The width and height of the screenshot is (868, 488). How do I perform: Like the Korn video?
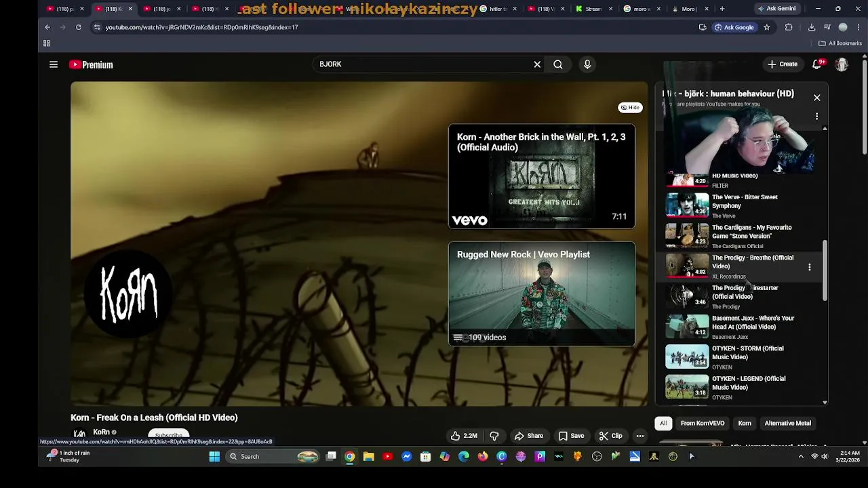(465, 436)
